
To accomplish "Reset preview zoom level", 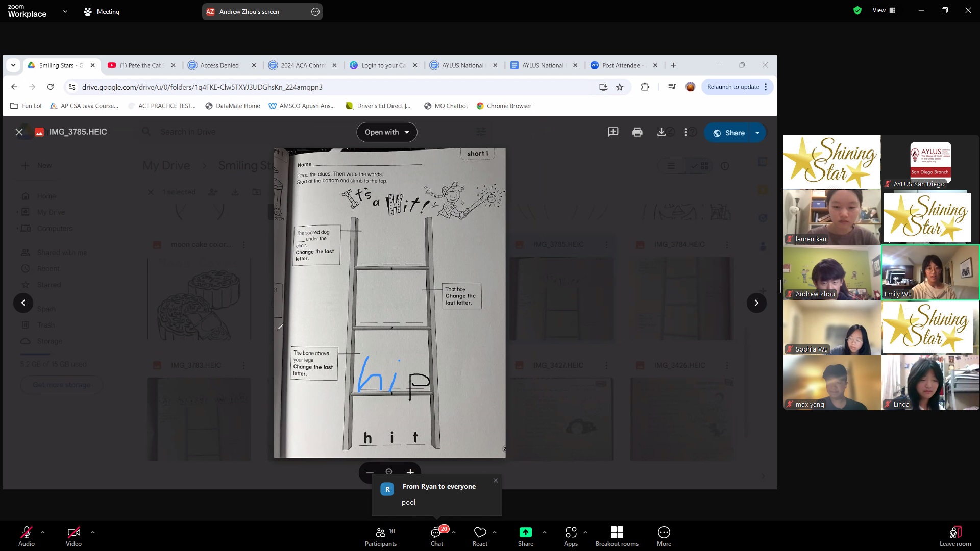I will click(x=389, y=472).
